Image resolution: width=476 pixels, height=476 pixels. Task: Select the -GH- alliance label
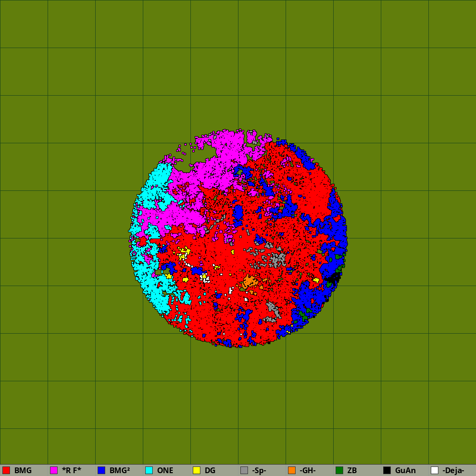(307, 470)
